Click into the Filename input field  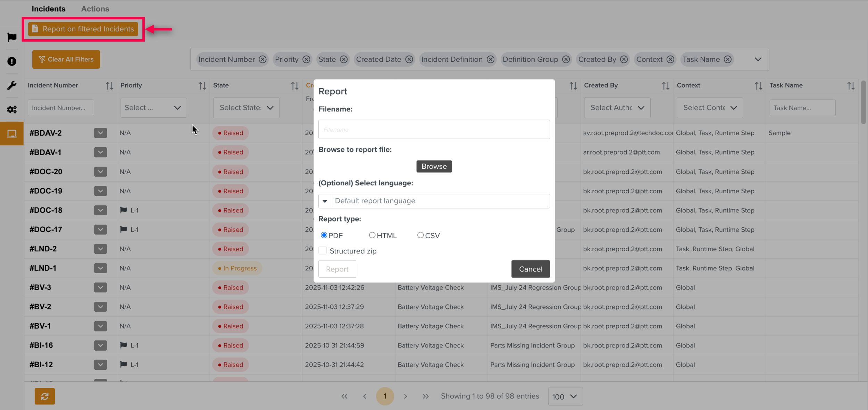point(434,129)
